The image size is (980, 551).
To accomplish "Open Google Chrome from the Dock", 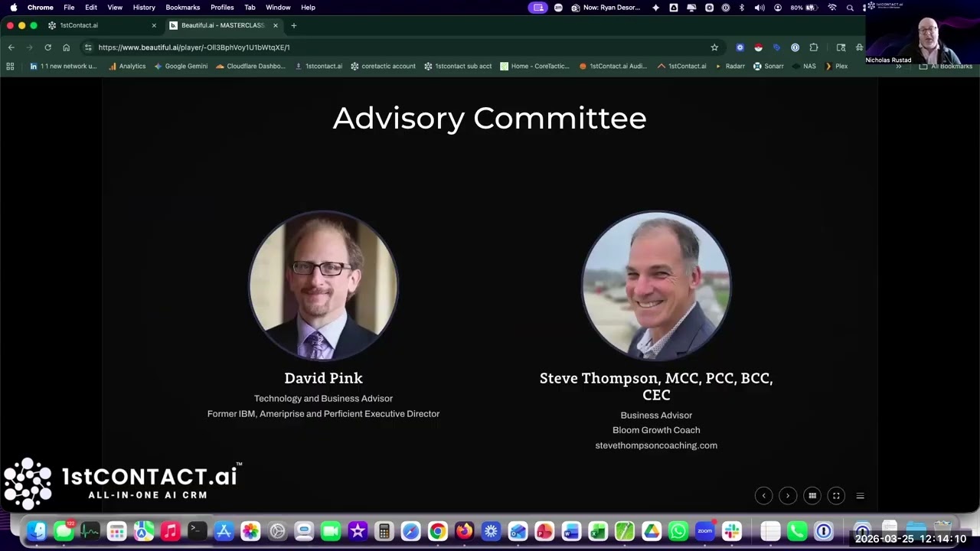I will pyautogui.click(x=437, y=531).
